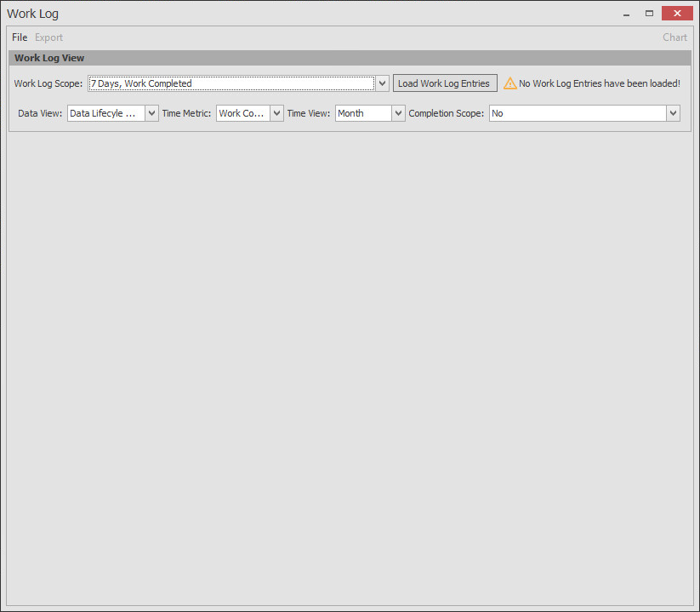Image resolution: width=700 pixels, height=612 pixels.
Task: Click the 'No Work Log Entries have been loaded!' message
Action: coord(599,83)
